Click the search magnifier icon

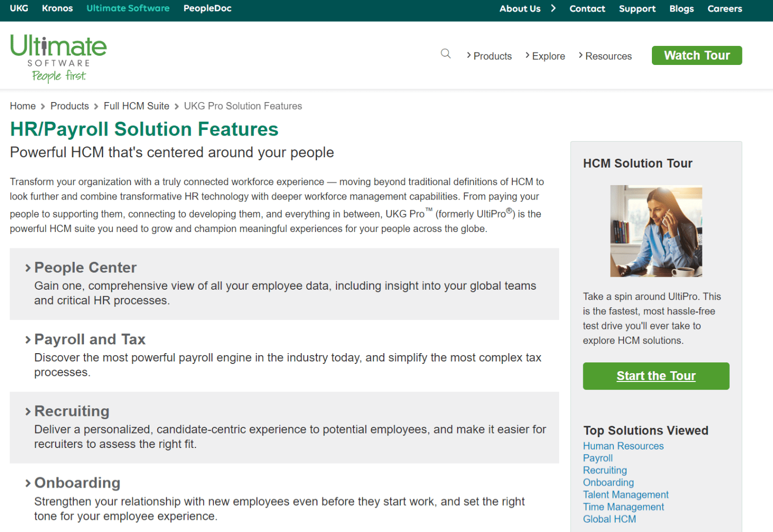point(446,54)
